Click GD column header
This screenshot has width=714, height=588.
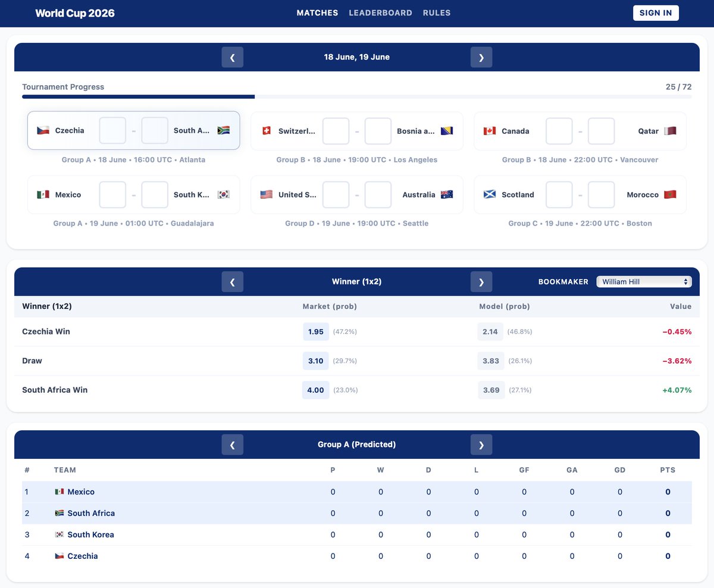(x=620, y=470)
